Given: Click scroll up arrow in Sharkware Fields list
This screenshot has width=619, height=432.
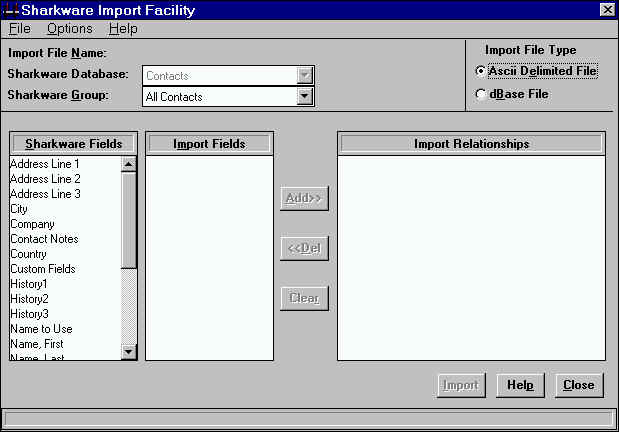Looking at the screenshot, I should 129,164.
